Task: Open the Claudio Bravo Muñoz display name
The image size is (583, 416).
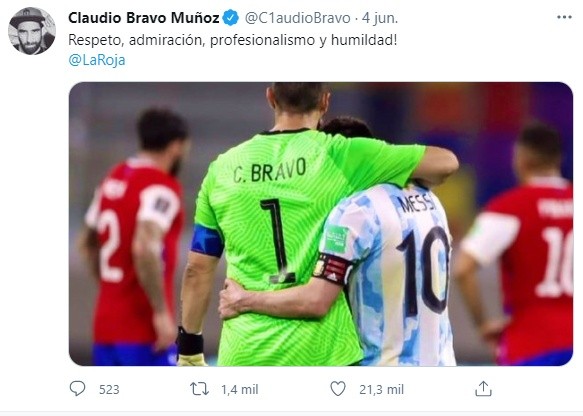Action: [144, 18]
